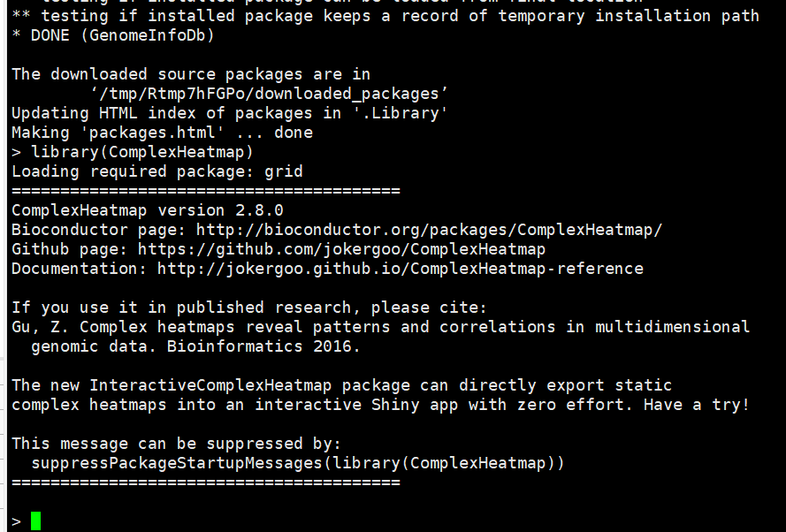Viewport: 786px width, 532px height.
Task: Click the typed library(ComplexHeatmap) command line
Action: (141, 152)
